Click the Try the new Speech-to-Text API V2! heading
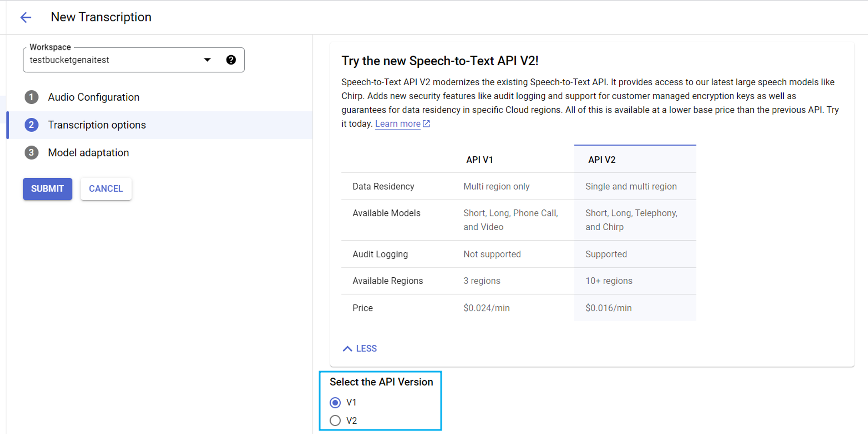 440,61
